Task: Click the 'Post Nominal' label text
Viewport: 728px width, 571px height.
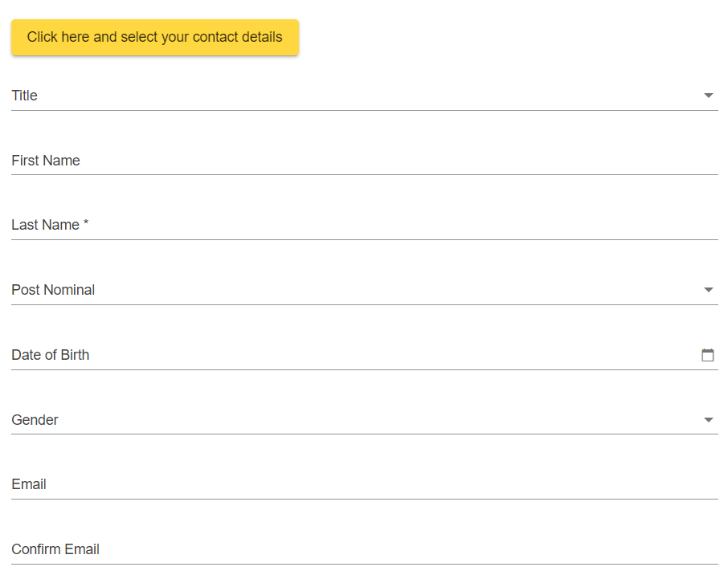Action: click(x=53, y=290)
